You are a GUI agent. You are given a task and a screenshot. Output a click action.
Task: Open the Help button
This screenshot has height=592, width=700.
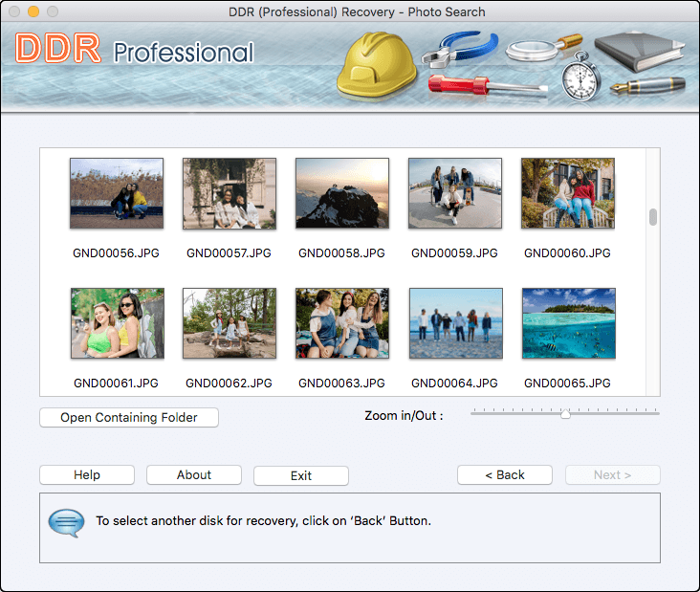87,475
